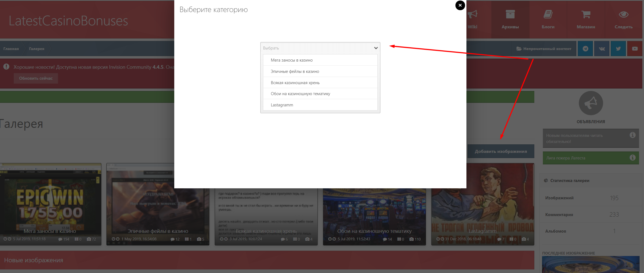
Task: Open the Архивы archive icon
Action: (x=510, y=15)
